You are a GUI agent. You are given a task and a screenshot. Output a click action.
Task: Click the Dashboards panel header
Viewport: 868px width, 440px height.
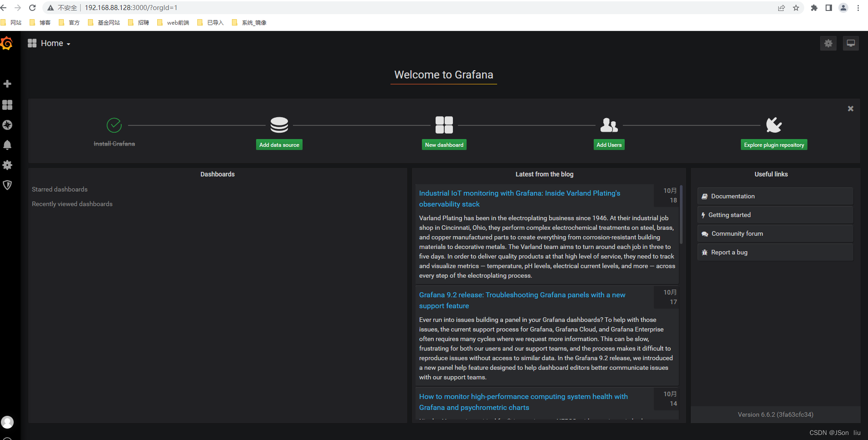pyautogui.click(x=217, y=174)
